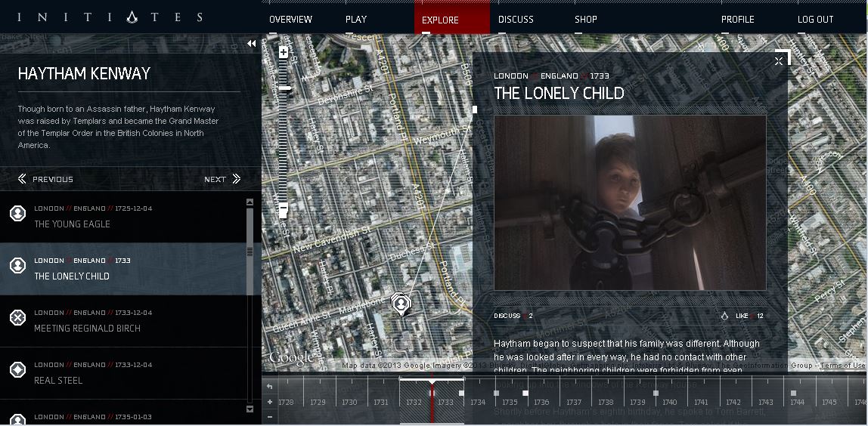Click the Assassin insignia like icon

[724, 316]
